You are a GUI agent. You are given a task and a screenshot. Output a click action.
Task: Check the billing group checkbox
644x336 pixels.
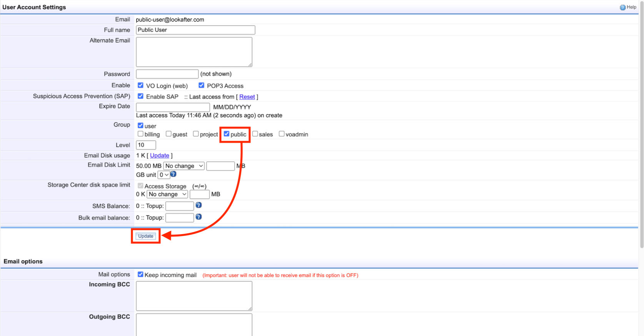point(140,134)
